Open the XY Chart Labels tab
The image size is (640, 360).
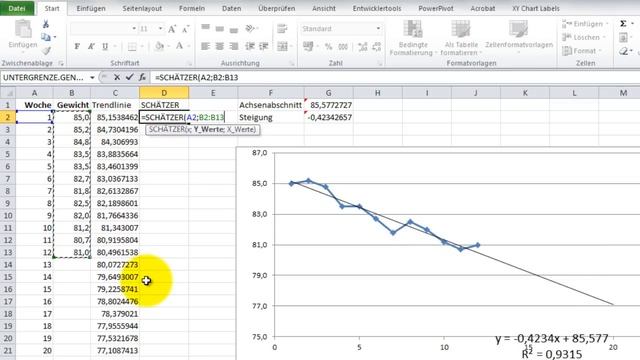coord(536,8)
